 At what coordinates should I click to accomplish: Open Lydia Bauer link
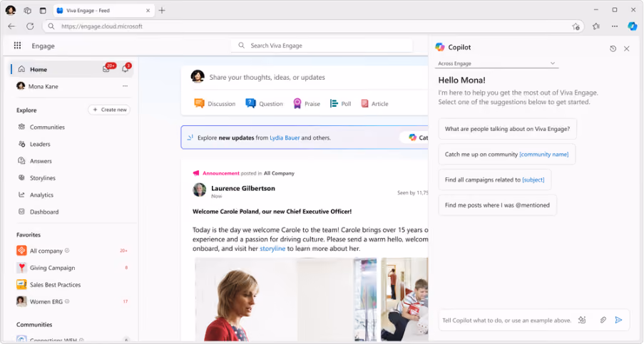(x=285, y=137)
